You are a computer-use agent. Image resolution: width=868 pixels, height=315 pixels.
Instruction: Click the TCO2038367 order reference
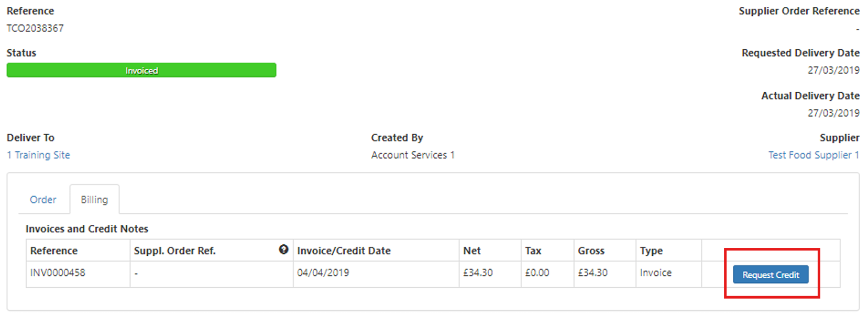click(35, 28)
